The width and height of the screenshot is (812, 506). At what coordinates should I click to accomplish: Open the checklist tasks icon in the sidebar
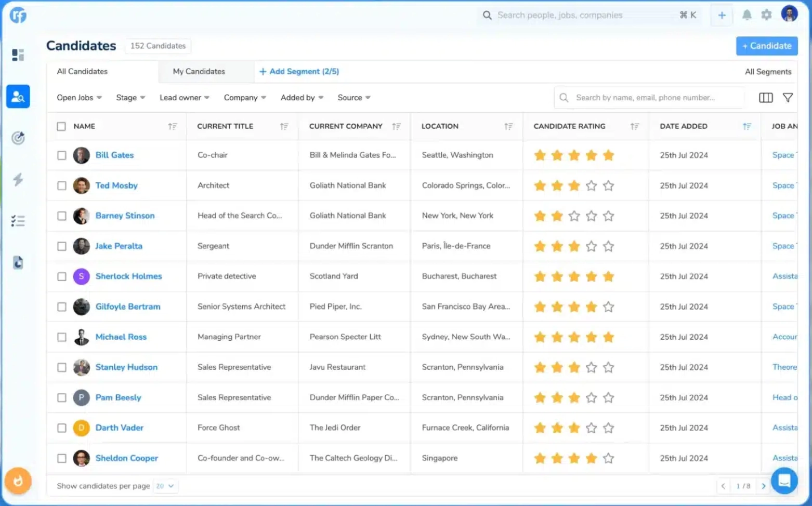point(18,221)
